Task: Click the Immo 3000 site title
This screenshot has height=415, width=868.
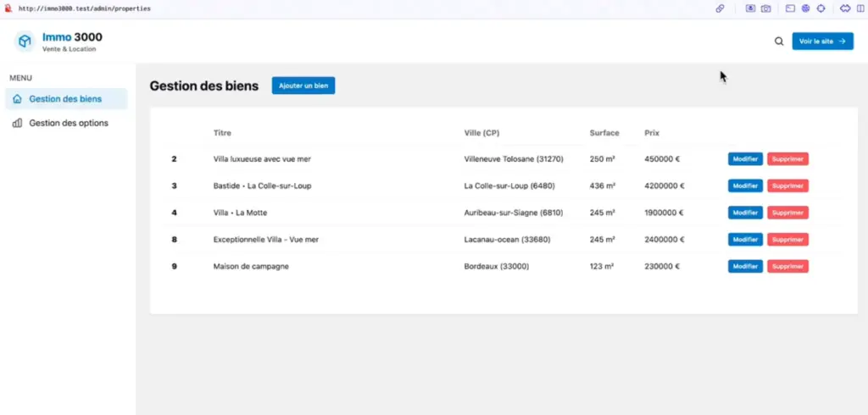Action: tap(72, 37)
